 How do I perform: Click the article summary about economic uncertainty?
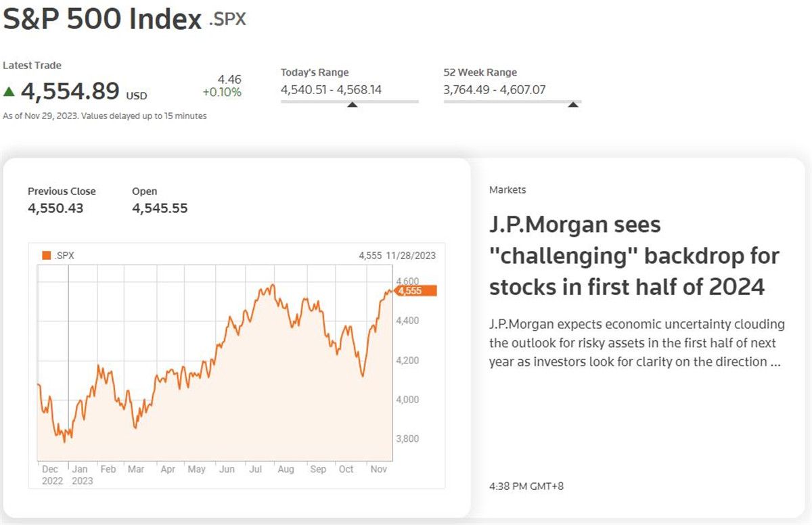coord(637,343)
